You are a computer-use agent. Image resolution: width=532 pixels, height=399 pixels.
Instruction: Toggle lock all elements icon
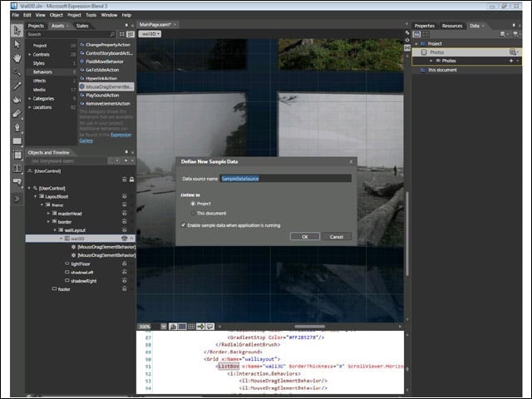coord(131,180)
